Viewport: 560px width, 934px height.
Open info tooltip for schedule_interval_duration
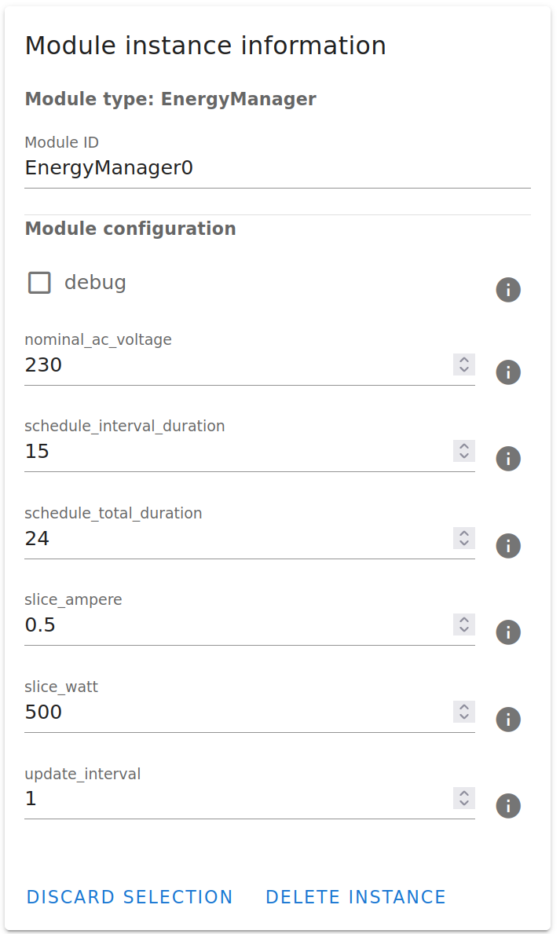(x=508, y=458)
